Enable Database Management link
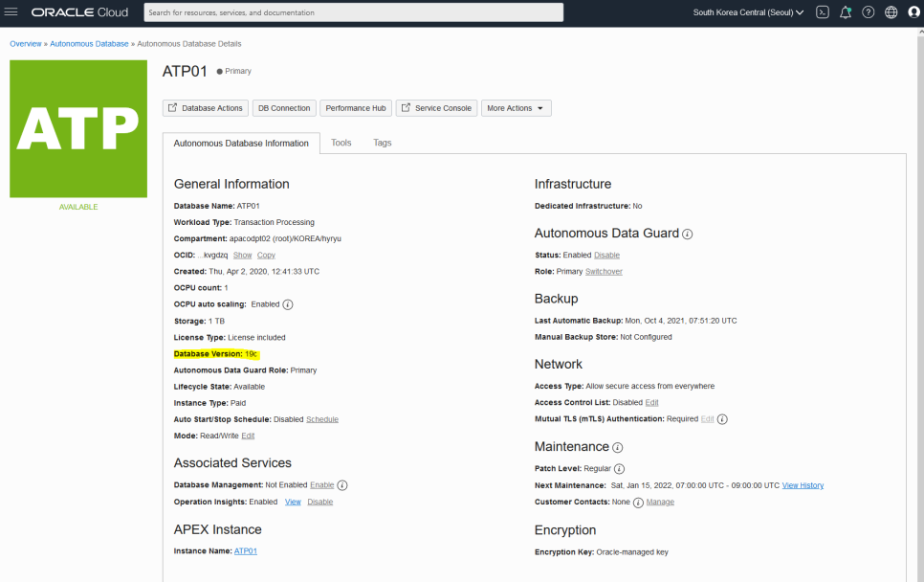The image size is (924, 582). tap(322, 484)
